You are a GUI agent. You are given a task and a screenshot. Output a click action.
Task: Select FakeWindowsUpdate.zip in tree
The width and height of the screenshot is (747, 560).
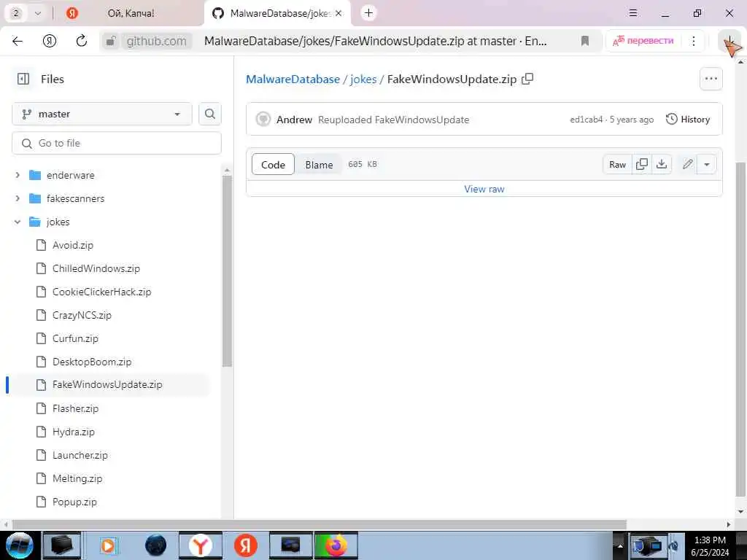[107, 384]
